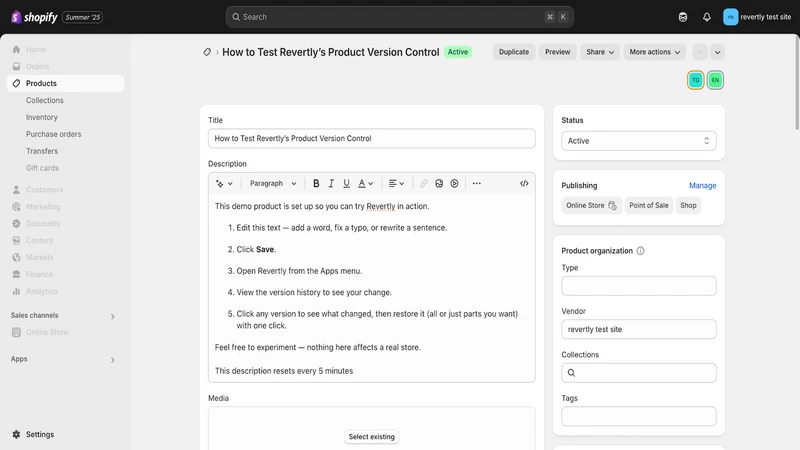Insert image into the description
The image size is (800, 450).
tap(439, 184)
